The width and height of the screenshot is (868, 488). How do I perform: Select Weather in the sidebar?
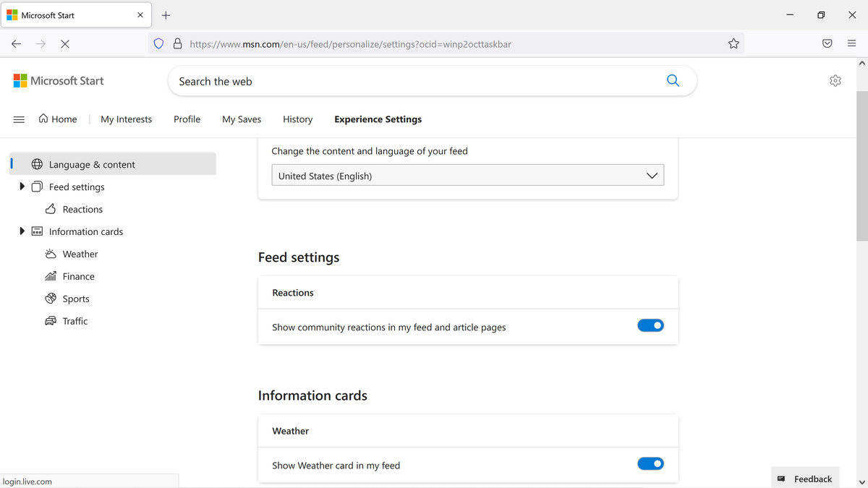tap(80, 254)
